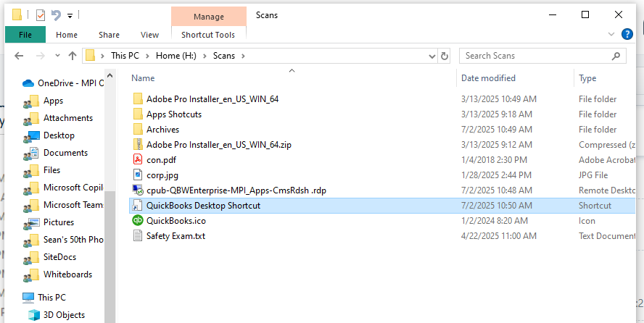Refresh the Scans folder

(x=444, y=56)
